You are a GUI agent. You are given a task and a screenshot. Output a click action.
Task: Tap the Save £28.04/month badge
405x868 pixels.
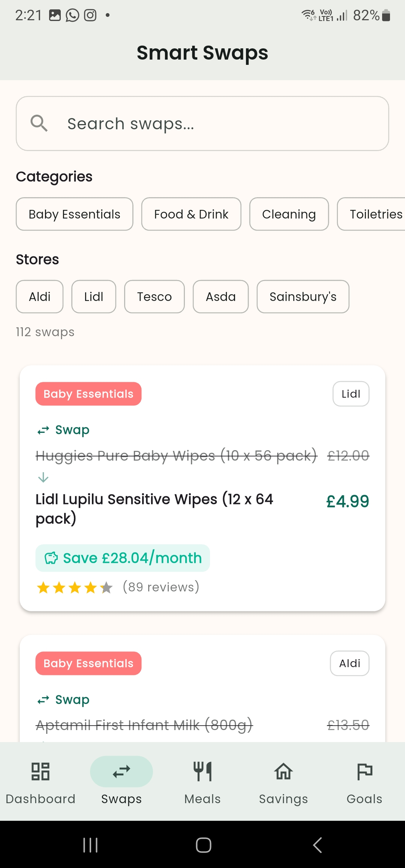click(123, 558)
